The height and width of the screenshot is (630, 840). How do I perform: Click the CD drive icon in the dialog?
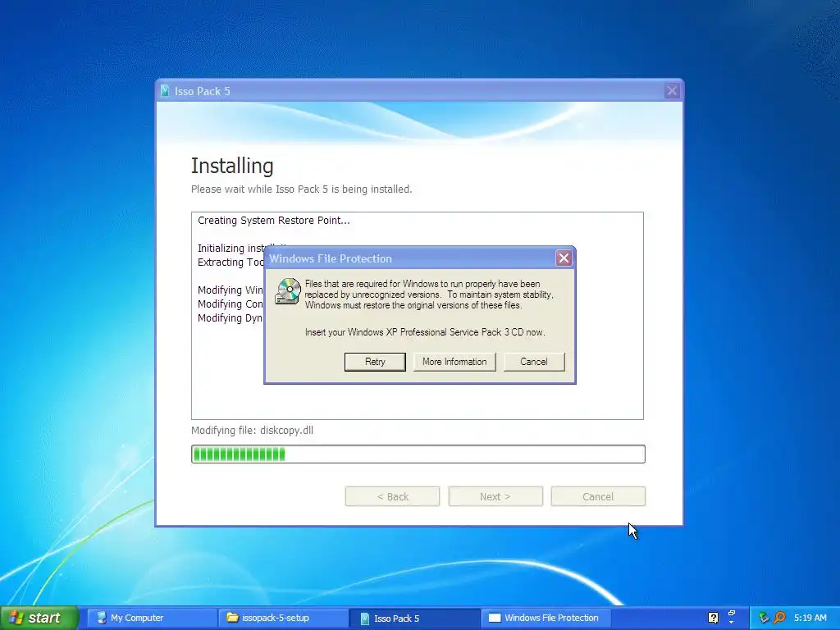(x=288, y=291)
